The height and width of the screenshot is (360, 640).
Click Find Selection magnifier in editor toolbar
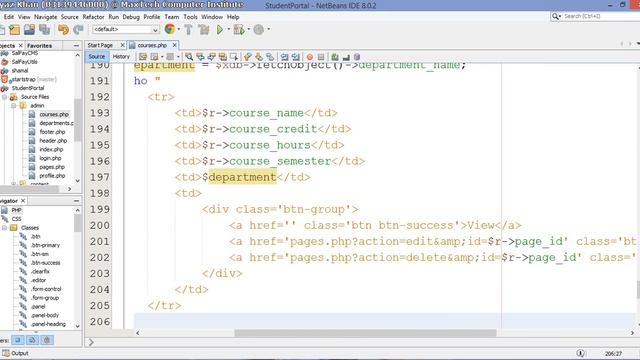189,57
